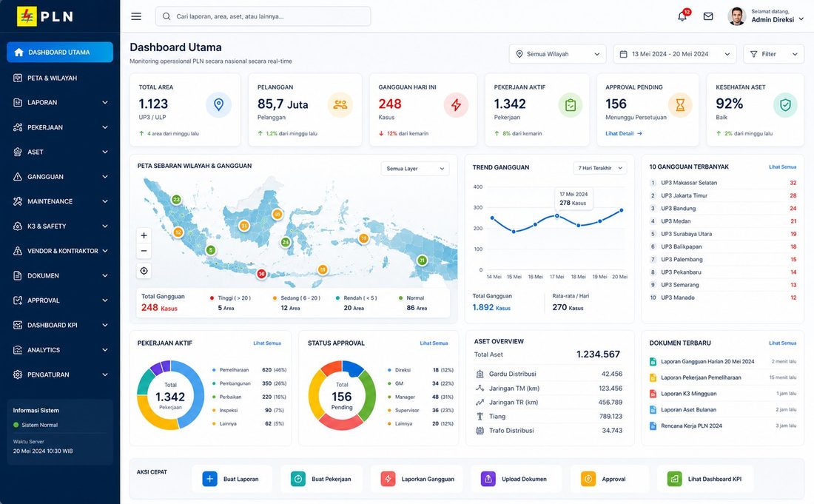The height and width of the screenshot is (504, 814).
Task: Click the Admin Direksi avatar photo
Action: [x=736, y=16]
